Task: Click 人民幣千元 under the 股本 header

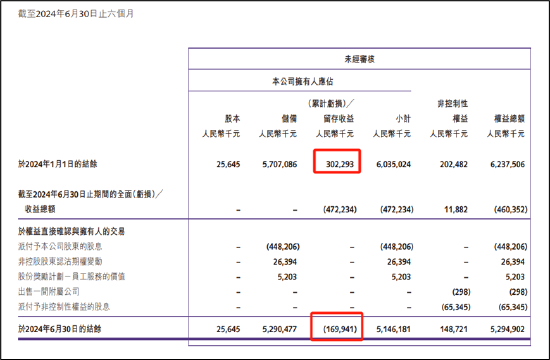Action: click(221, 134)
